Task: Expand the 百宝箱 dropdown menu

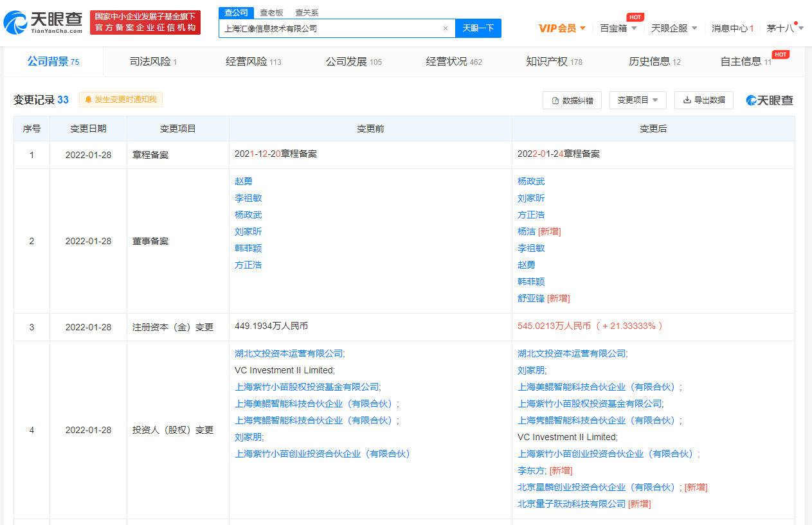Action: pos(618,28)
